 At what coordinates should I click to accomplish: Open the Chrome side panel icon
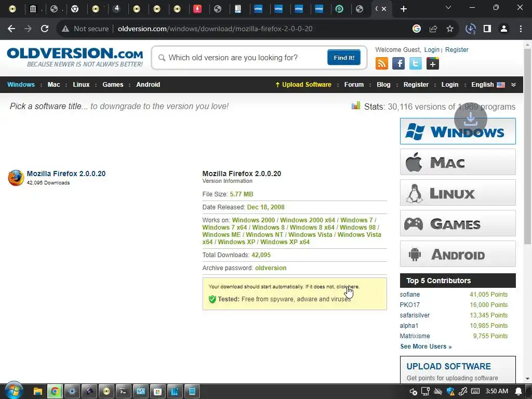click(487, 29)
